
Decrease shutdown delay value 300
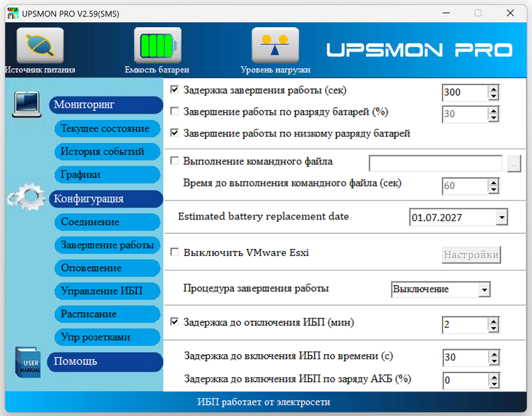coord(494,96)
